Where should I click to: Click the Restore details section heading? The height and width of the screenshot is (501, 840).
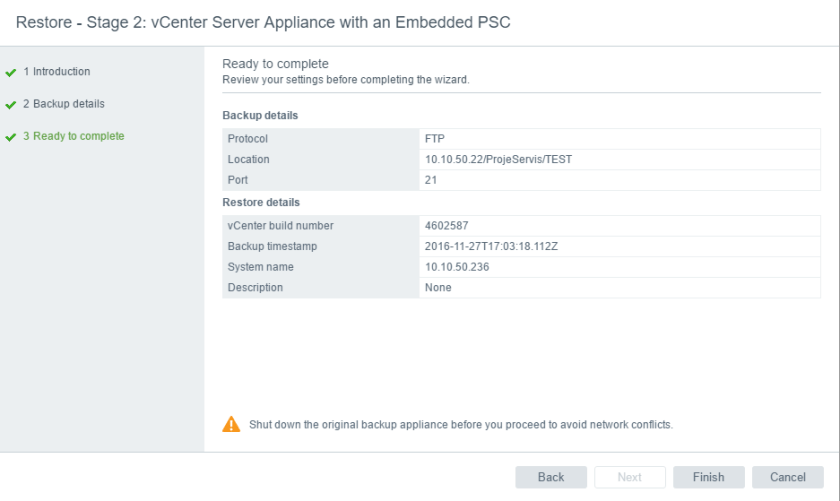[x=261, y=202]
